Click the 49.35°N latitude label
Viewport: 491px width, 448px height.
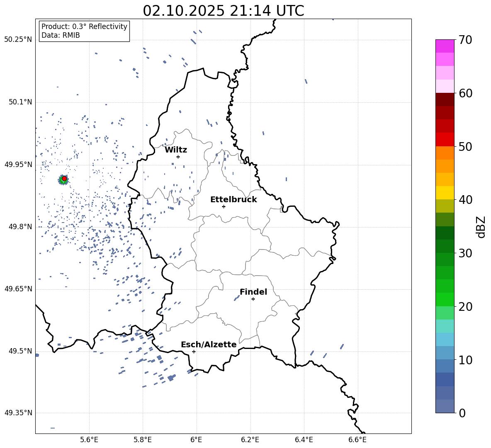18,413
